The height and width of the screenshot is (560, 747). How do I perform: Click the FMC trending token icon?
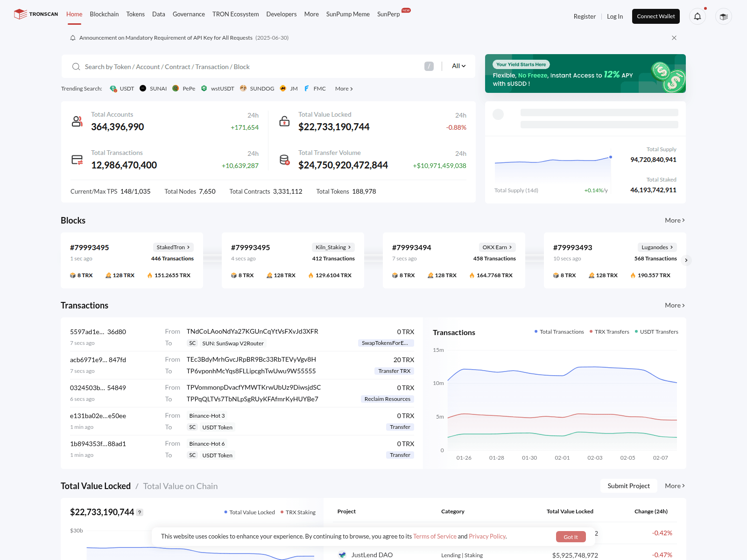pos(307,88)
